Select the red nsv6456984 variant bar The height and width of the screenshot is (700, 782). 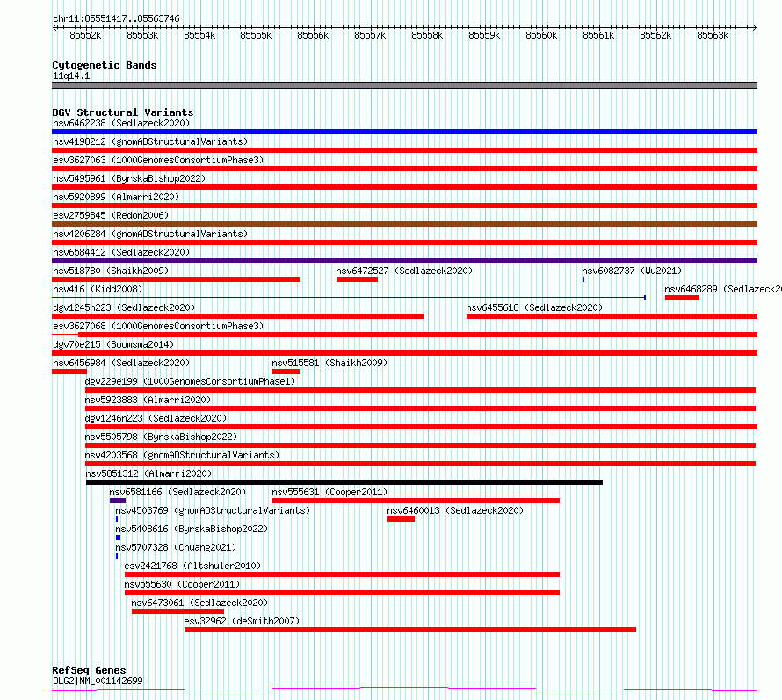(x=69, y=372)
